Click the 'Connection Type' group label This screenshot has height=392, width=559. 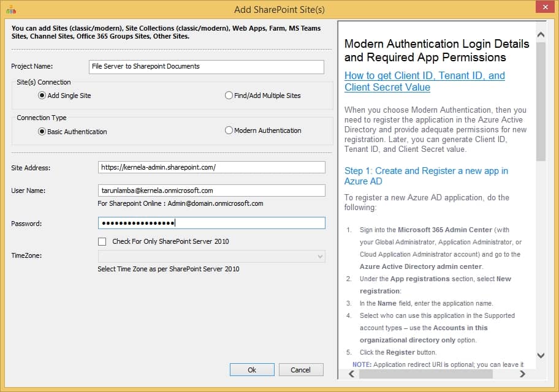(x=42, y=118)
